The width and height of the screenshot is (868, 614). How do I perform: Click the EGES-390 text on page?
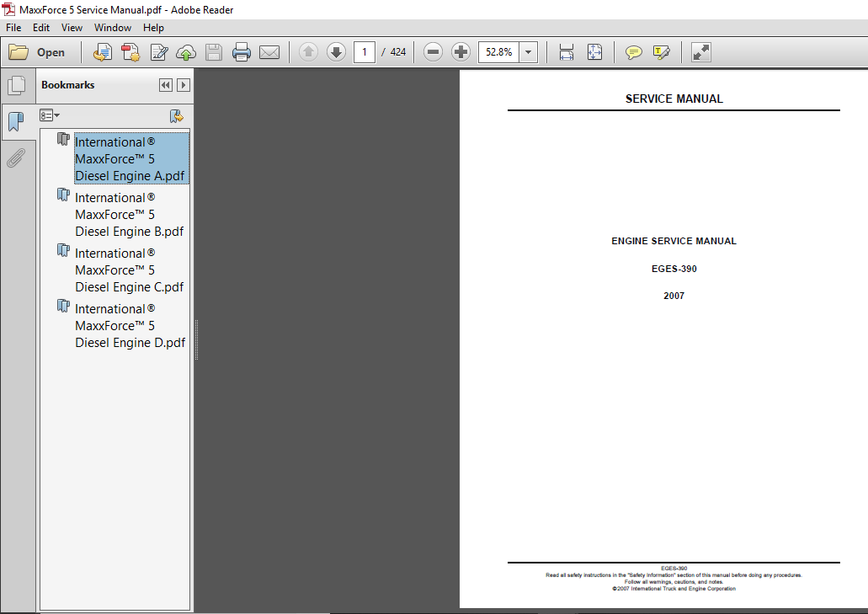(674, 269)
